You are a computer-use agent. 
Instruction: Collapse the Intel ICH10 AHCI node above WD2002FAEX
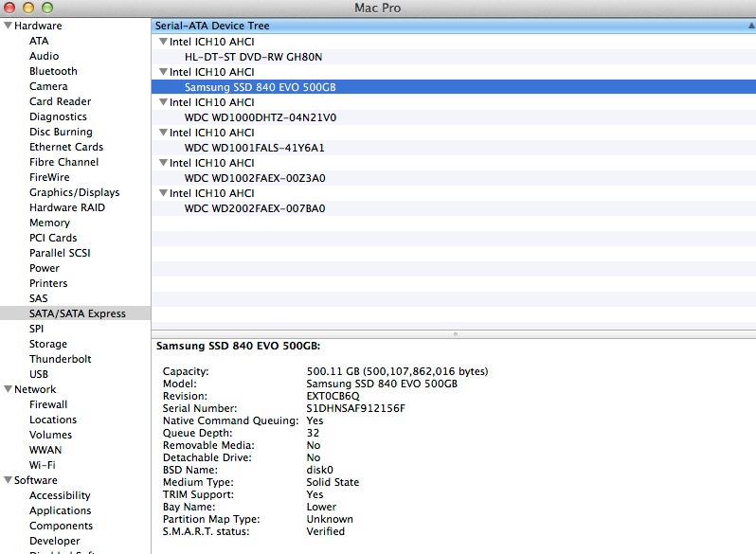tap(163, 193)
